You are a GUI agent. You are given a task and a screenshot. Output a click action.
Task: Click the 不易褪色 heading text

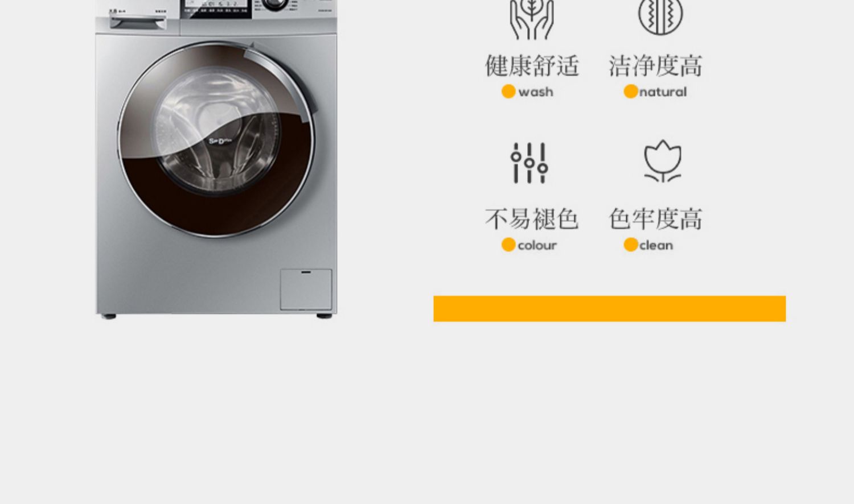pos(532,219)
